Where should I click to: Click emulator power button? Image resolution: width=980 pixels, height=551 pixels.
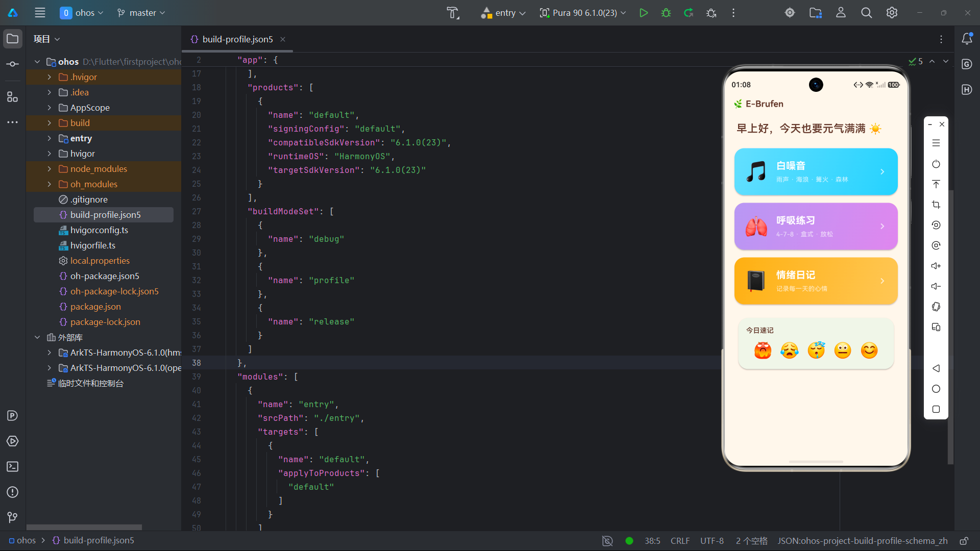click(x=936, y=164)
